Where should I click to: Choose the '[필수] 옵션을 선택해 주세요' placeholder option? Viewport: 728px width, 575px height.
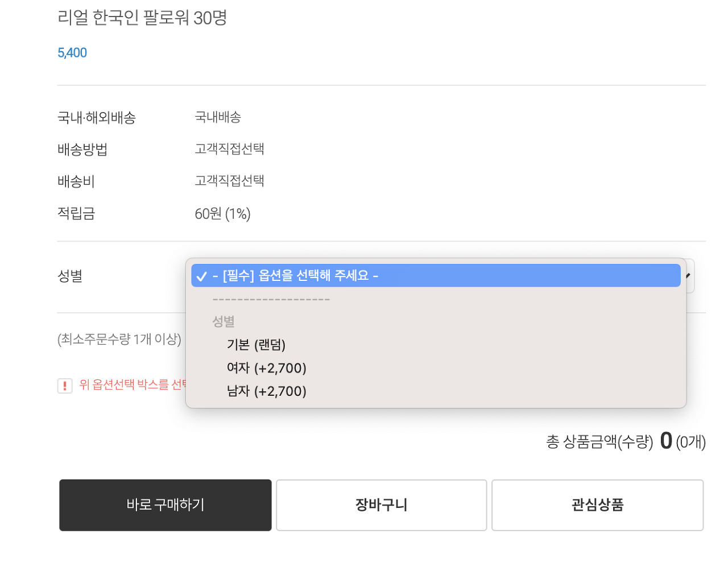point(436,276)
